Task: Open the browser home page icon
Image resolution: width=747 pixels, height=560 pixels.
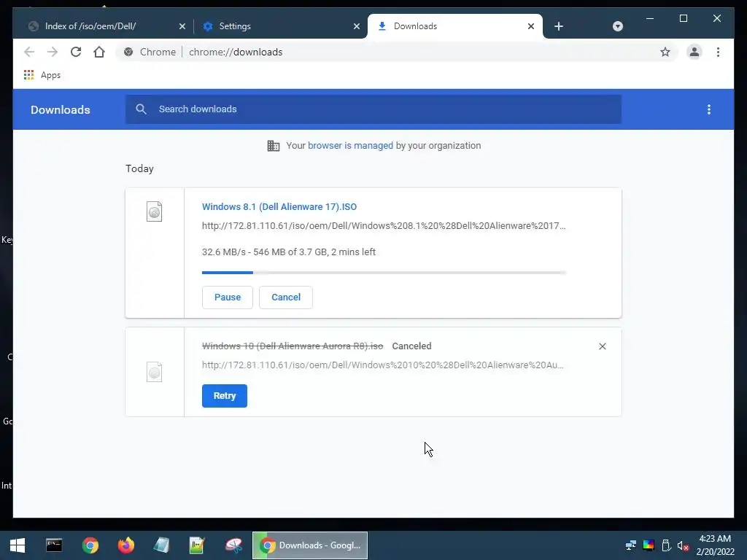Action: click(x=99, y=52)
